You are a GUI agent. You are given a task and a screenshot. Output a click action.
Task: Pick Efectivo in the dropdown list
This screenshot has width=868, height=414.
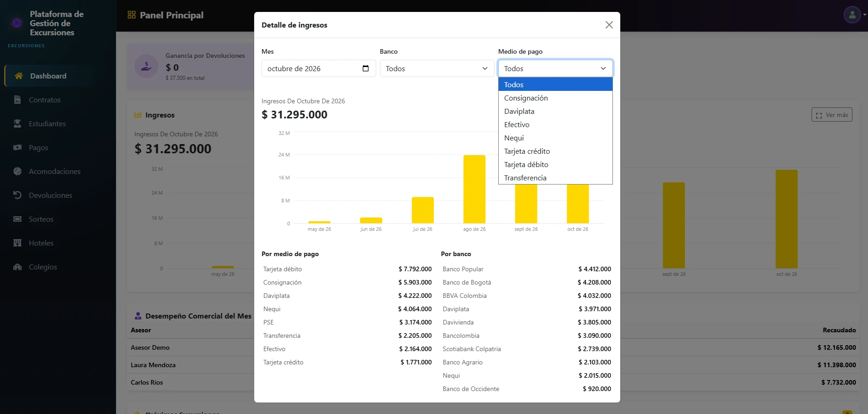pos(555,124)
